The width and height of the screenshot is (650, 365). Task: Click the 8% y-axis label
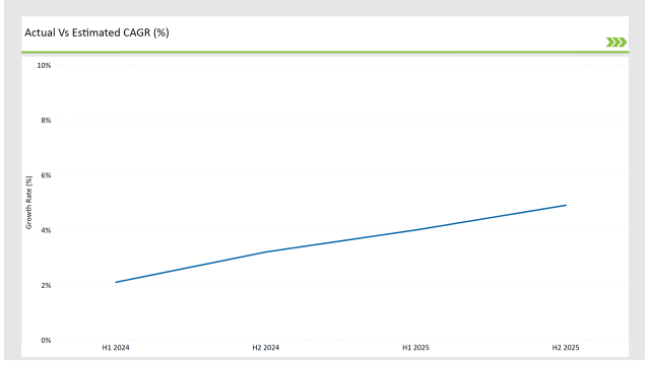(x=46, y=121)
